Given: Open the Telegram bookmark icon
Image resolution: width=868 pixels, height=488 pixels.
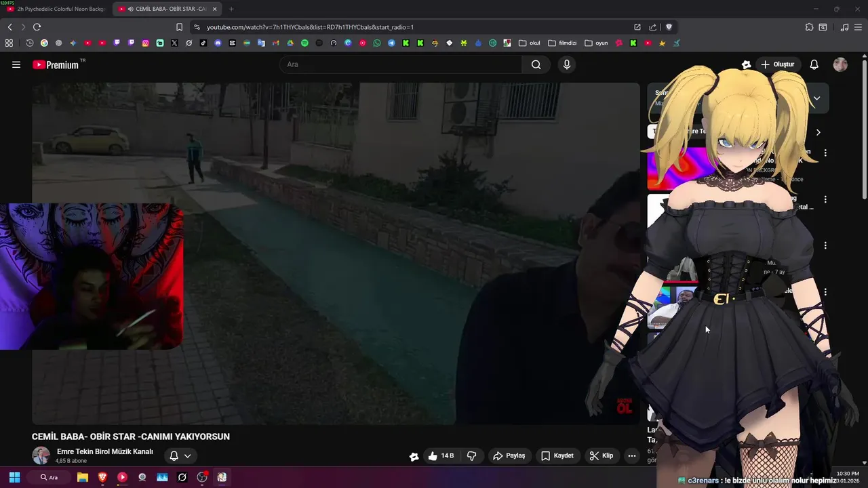Looking at the screenshot, I should coord(391,43).
